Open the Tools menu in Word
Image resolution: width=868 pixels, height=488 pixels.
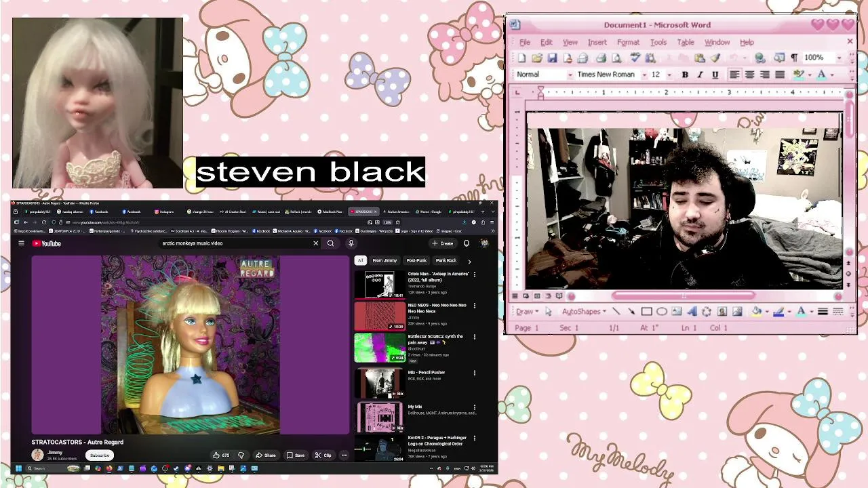pos(658,42)
